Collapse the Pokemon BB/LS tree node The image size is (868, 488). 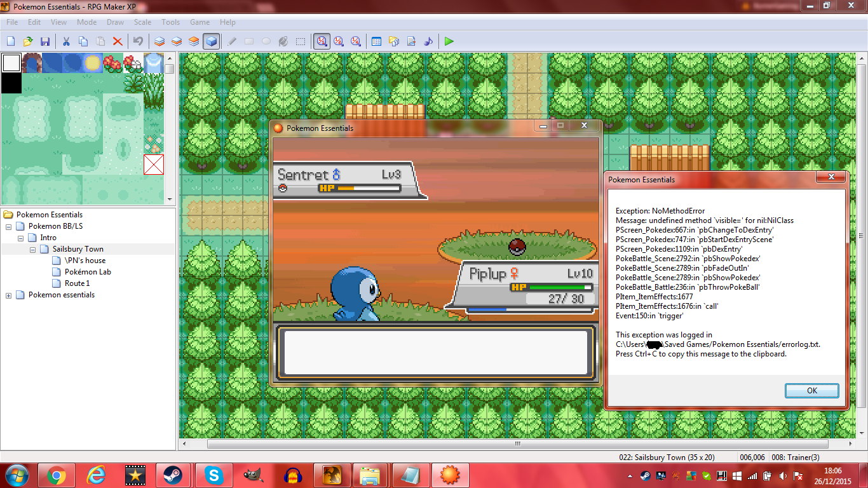(x=8, y=226)
